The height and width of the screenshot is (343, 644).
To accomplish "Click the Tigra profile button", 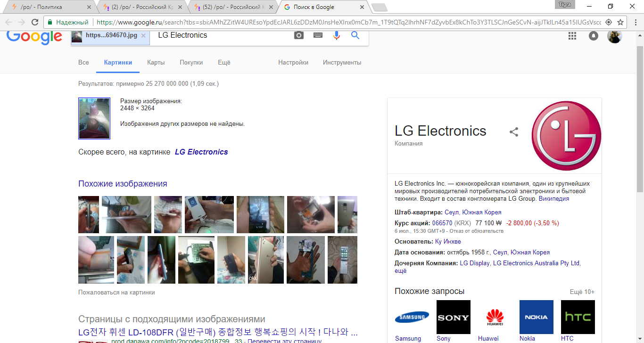I will (564, 5).
